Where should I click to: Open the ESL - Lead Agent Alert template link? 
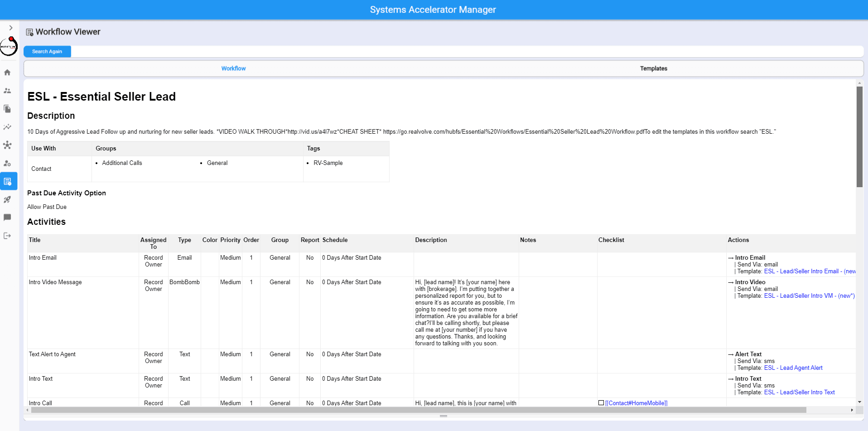point(793,368)
